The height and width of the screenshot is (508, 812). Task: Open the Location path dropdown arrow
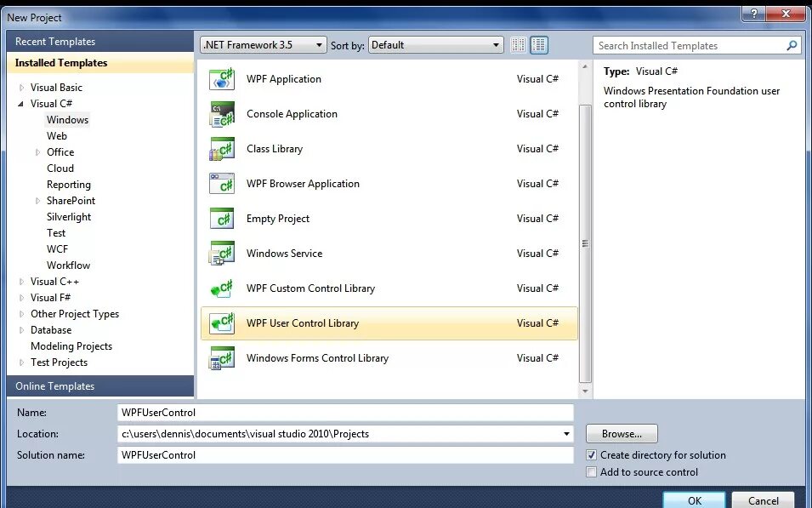click(x=566, y=434)
